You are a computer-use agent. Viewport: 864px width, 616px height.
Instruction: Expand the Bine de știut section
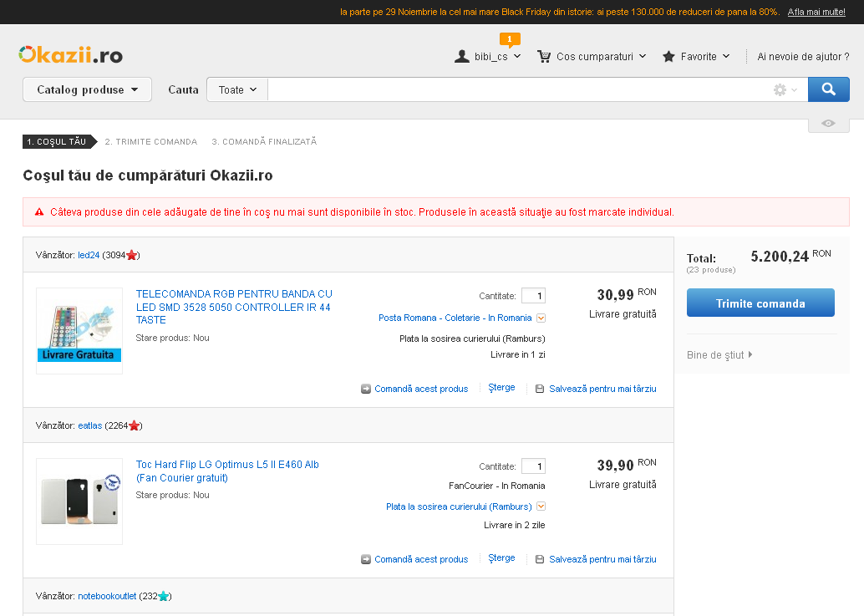point(719,355)
